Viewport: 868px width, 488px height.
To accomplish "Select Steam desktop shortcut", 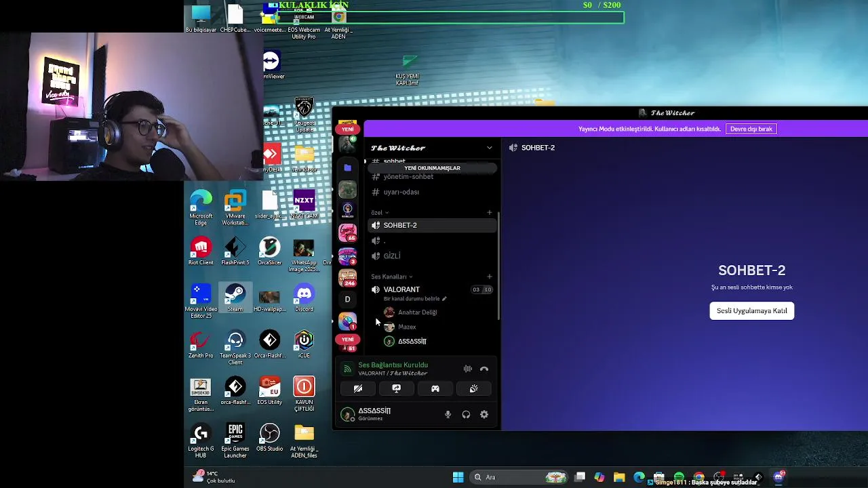I will (x=235, y=299).
